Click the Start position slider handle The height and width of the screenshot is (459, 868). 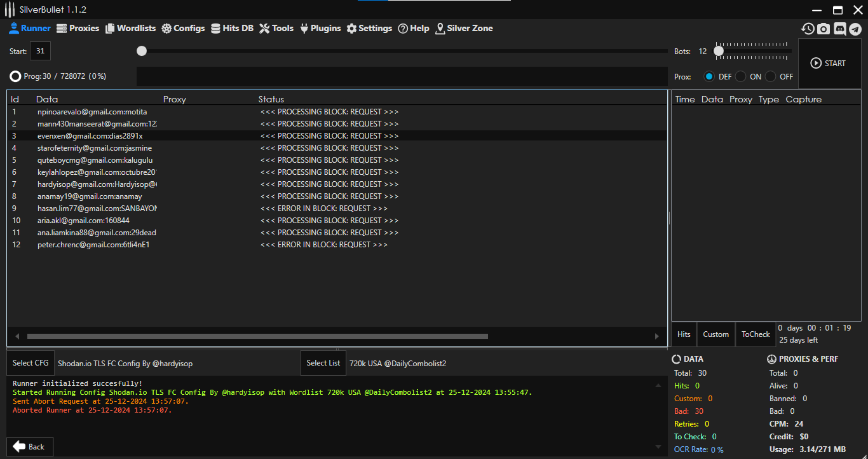click(142, 51)
